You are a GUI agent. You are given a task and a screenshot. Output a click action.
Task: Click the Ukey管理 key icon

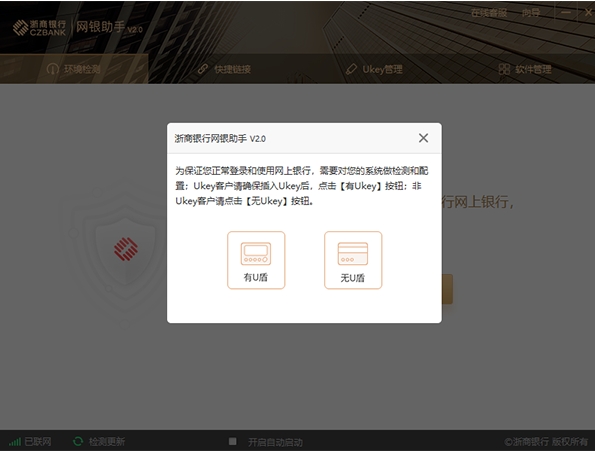click(351, 69)
